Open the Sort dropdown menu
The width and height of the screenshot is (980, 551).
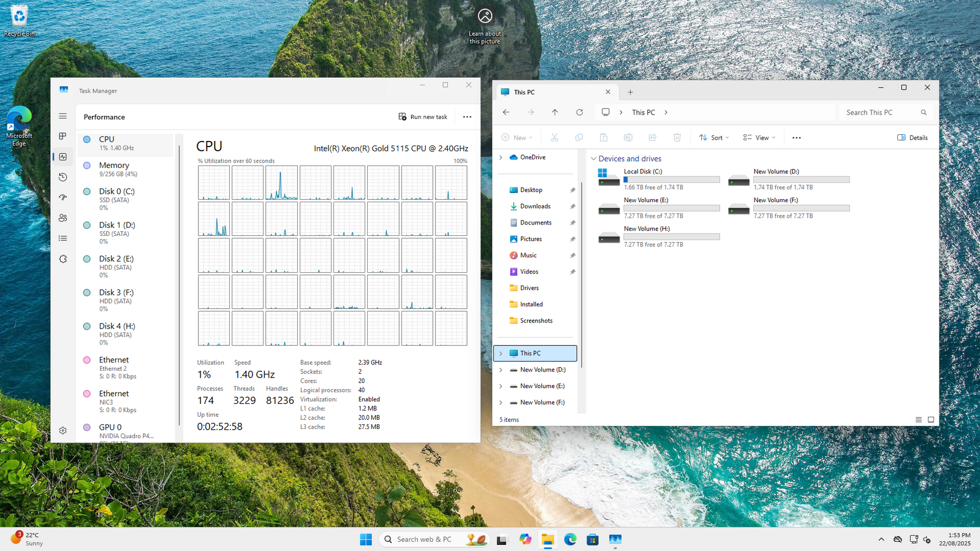[x=714, y=137]
